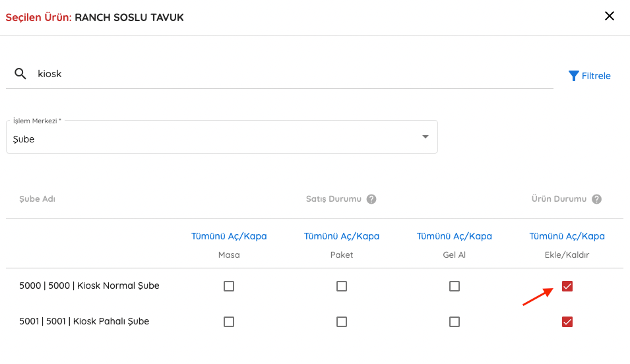Enable Gel Al for Kiosk Pahalı Şube
Viewport: 630px width, 364px height.
pyautogui.click(x=455, y=322)
